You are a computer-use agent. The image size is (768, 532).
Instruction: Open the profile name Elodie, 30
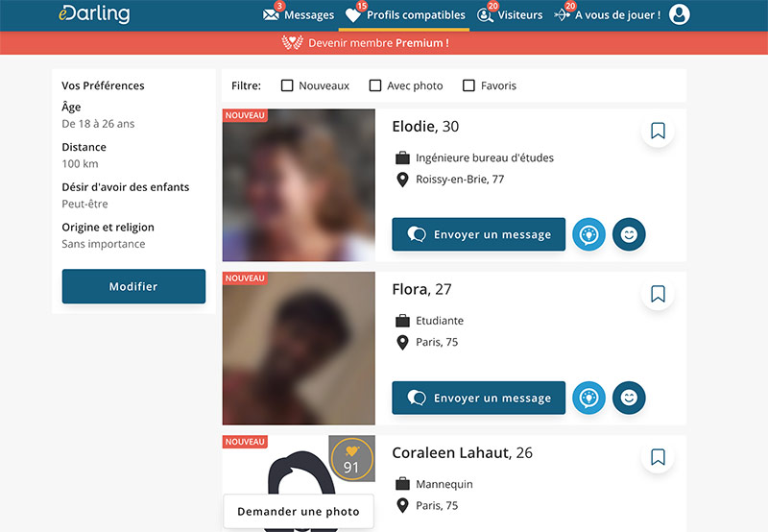pos(425,127)
